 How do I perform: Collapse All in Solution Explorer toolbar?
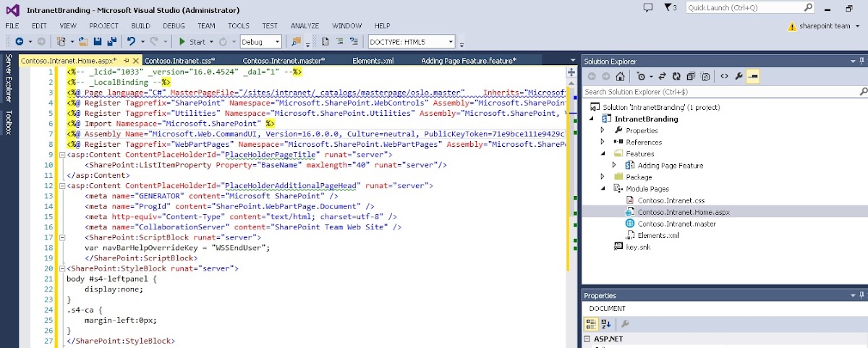[691, 76]
